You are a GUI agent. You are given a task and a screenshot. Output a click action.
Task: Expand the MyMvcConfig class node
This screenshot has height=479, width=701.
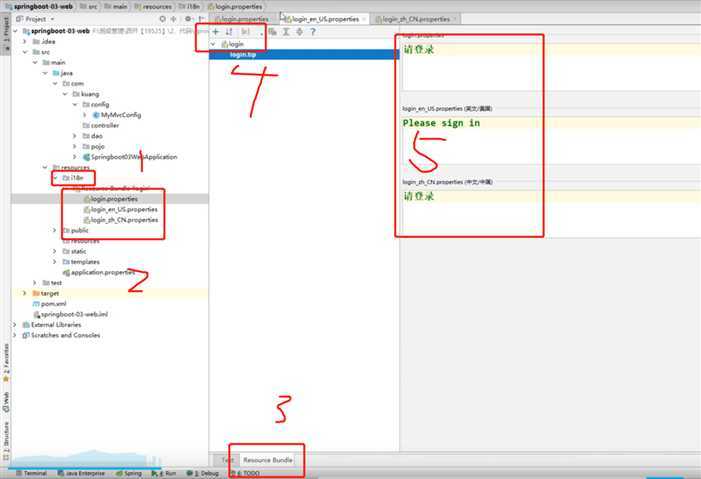coord(85,115)
